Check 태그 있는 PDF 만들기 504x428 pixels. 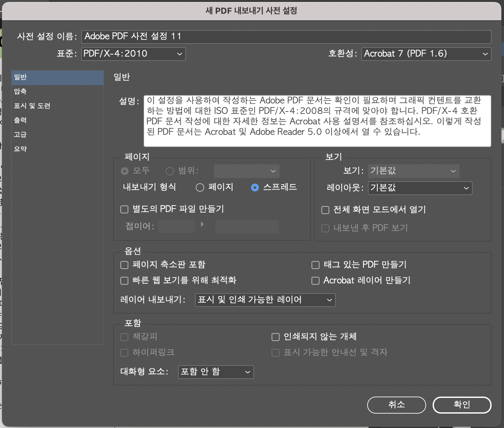[x=315, y=265]
